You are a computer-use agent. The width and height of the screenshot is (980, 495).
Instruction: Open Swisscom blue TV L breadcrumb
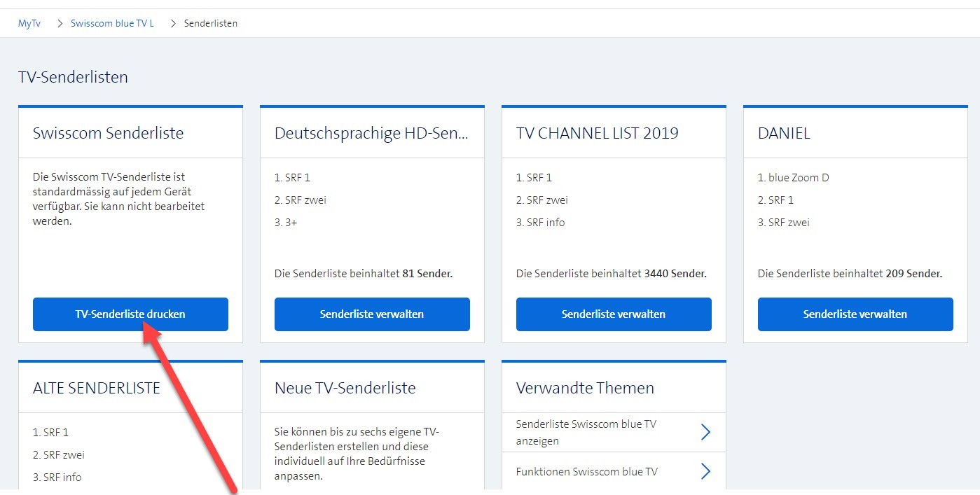112,24
